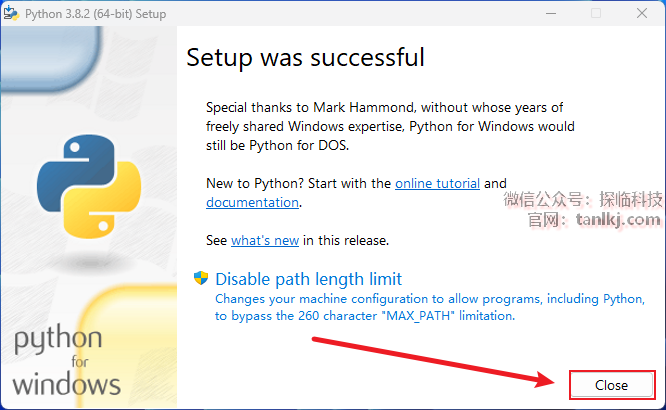
Task: Click the Python installer icon in title bar
Action: [x=11, y=13]
